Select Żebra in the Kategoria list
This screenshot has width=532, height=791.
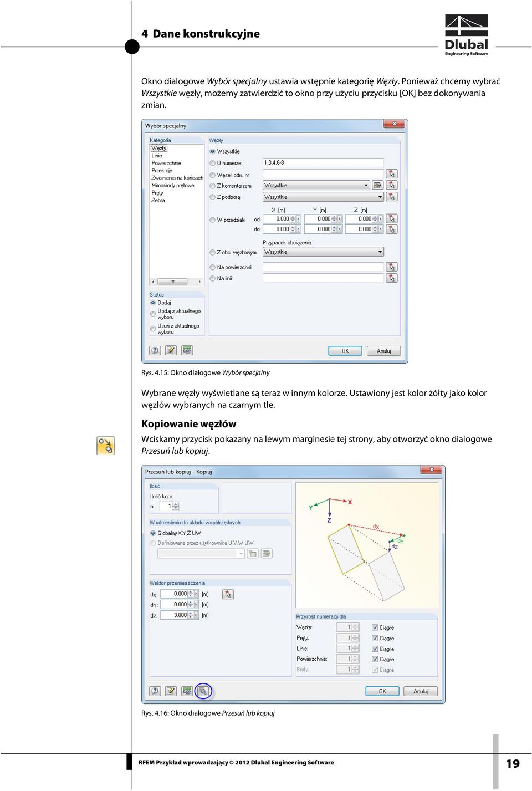click(x=158, y=200)
